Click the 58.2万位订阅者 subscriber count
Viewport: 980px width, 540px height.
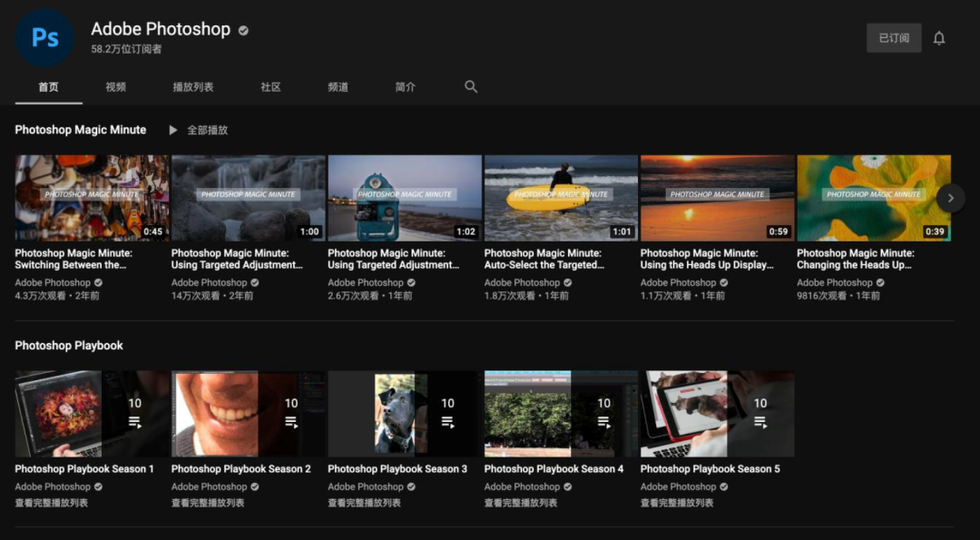[x=126, y=49]
